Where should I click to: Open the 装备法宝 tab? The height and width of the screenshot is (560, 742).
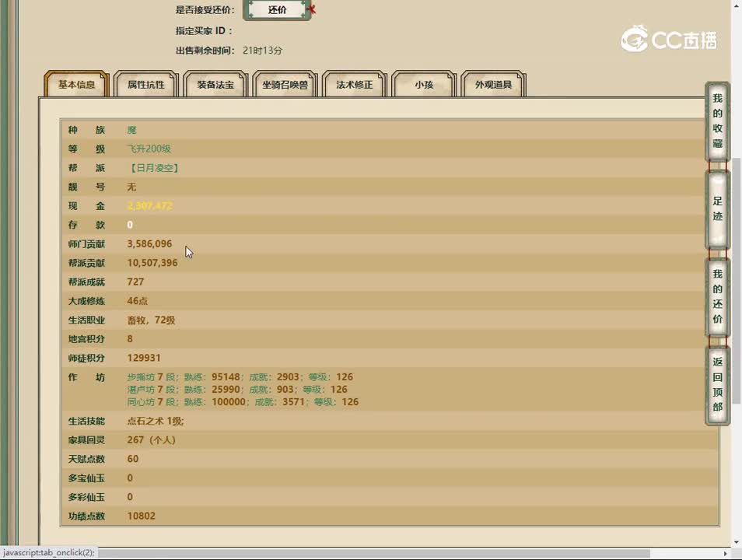215,84
